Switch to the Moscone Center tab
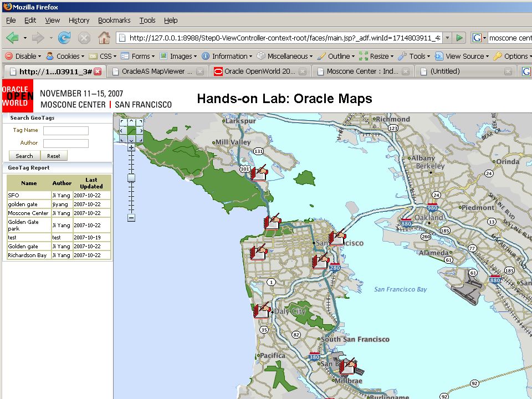 click(x=362, y=71)
